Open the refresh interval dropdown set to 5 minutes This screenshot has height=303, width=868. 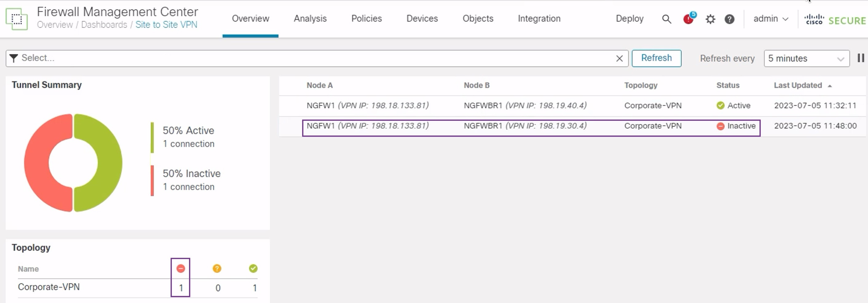pos(806,58)
